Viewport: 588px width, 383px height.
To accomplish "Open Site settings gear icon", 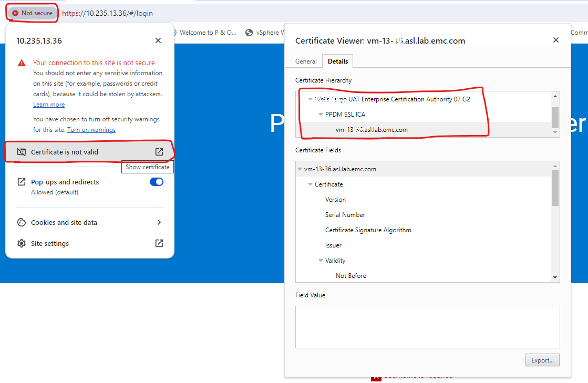I will [22, 243].
